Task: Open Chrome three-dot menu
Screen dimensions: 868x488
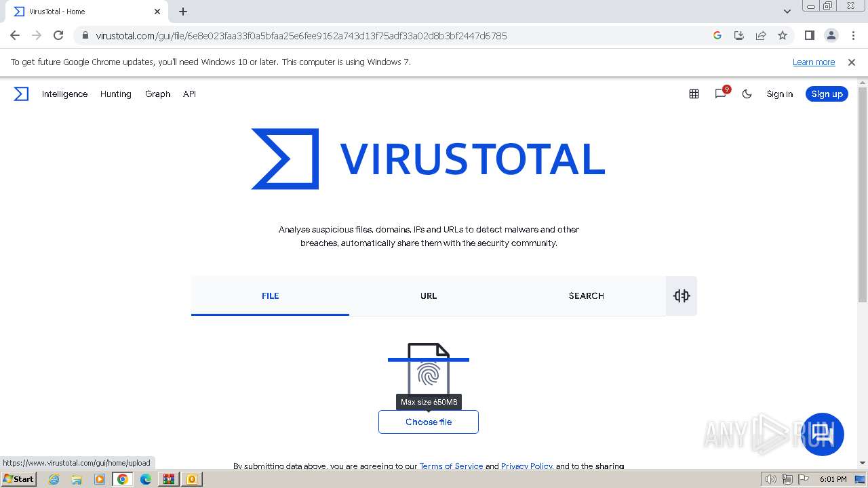Action: click(853, 35)
